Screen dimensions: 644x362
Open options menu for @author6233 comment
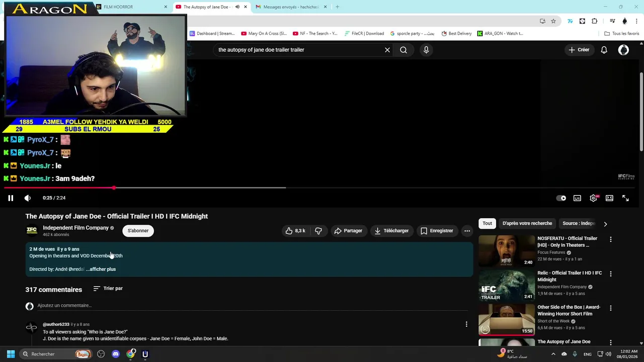point(466,324)
